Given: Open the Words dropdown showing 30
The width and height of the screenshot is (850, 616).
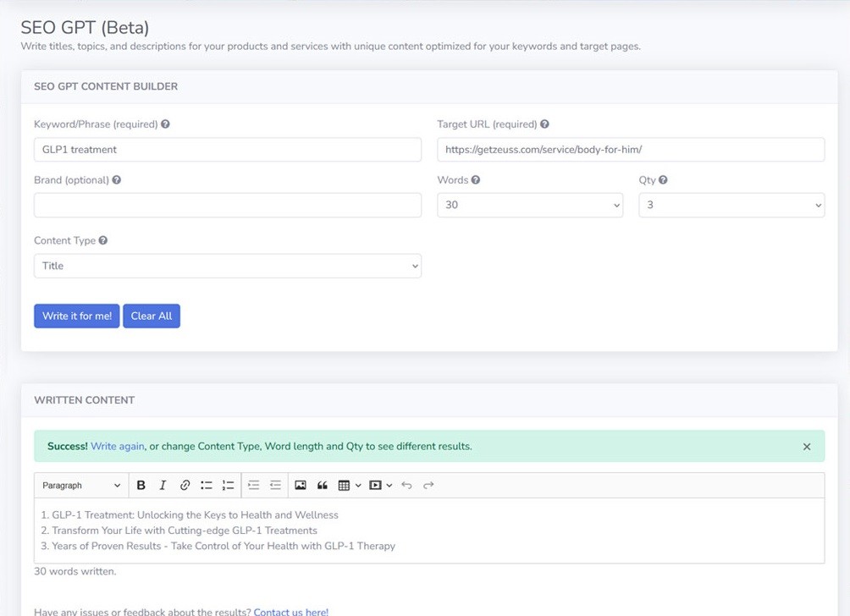Looking at the screenshot, I should point(530,206).
